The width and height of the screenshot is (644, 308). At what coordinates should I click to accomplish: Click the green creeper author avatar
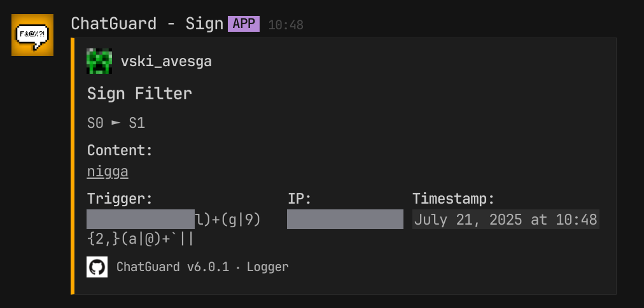[x=99, y=61]
